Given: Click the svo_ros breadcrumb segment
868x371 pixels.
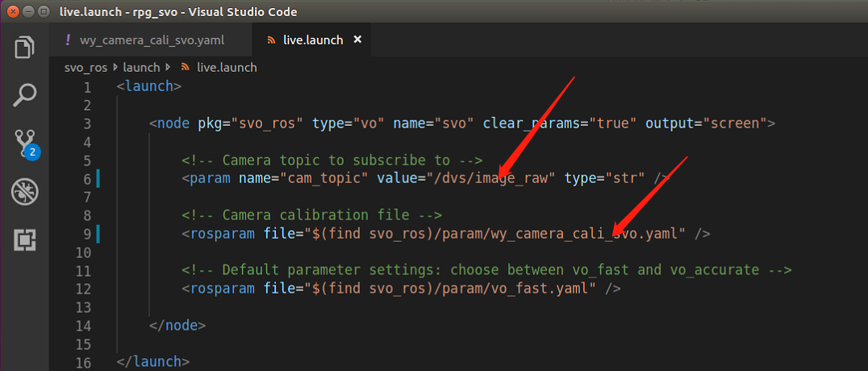Looking at the screenshot, I should click(x=87, y=68).
